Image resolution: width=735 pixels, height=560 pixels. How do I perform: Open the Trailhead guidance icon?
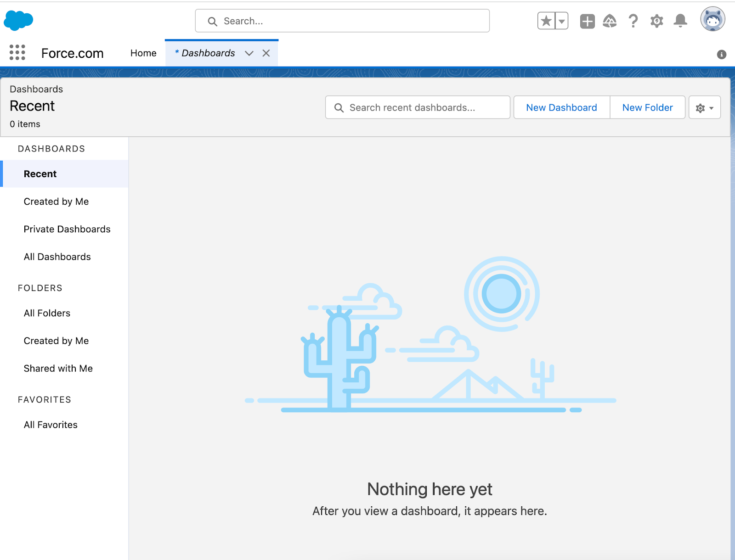click(610, 21)
